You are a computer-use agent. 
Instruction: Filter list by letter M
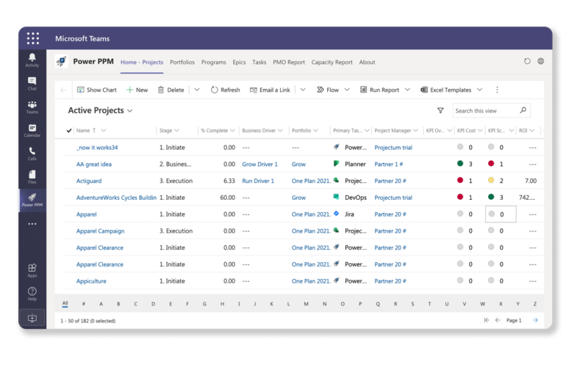click(306, 303)
